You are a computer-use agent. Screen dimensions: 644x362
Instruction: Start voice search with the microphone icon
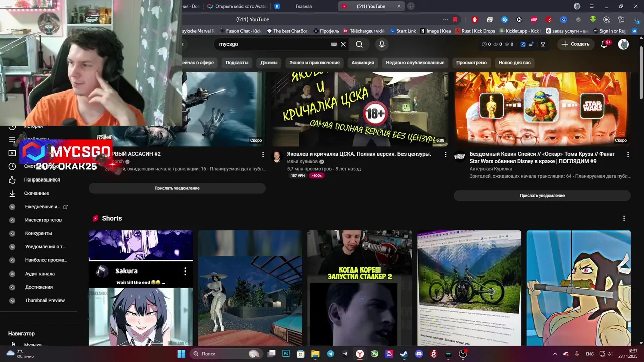[382, 44]
